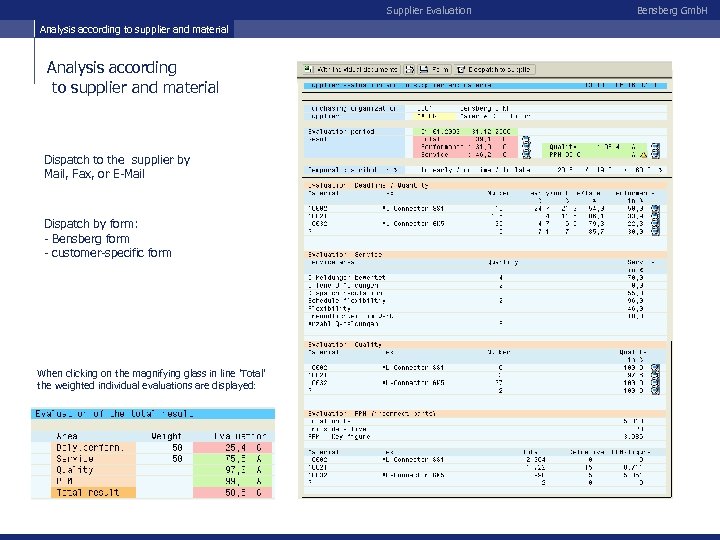
Task: Open details icon for last quality evaluation row
Action: click(x=656, y=391)
